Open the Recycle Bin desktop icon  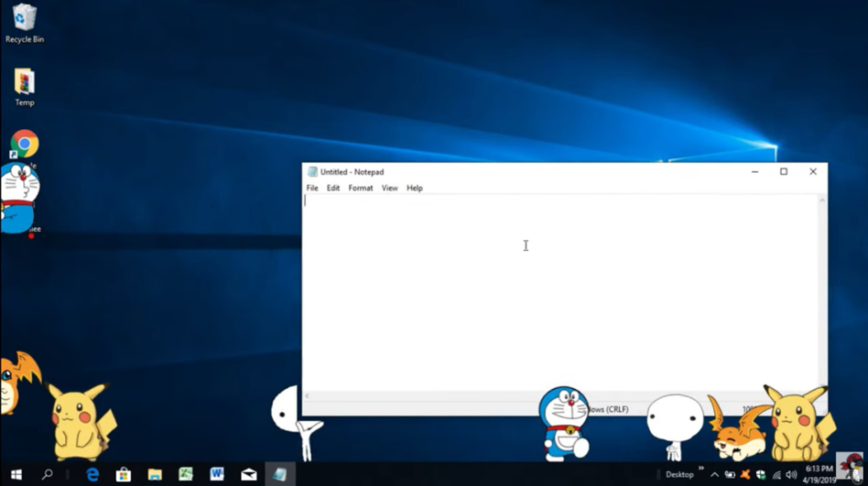(24, 23)
